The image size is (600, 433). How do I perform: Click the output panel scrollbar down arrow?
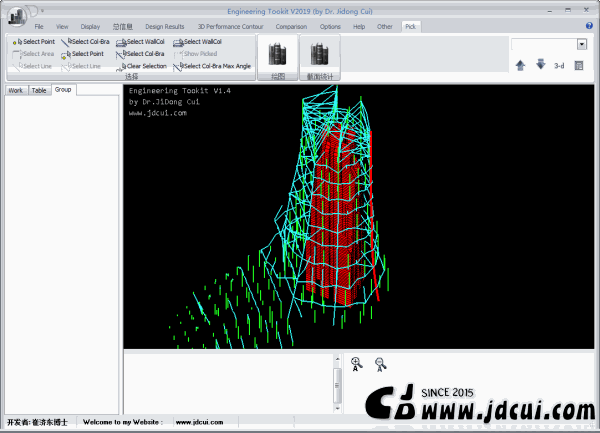coord(337,409)
